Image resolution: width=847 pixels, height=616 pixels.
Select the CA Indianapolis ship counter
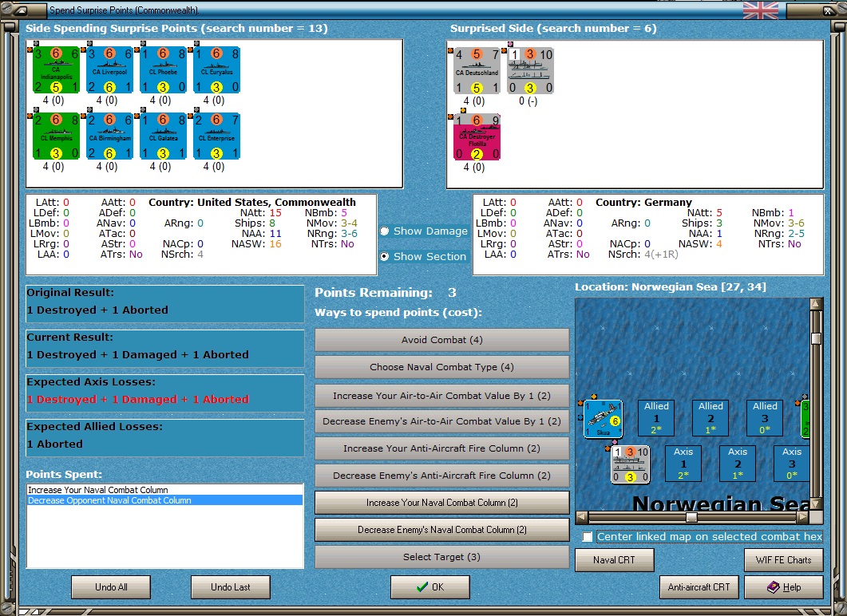tap(56, 70)
